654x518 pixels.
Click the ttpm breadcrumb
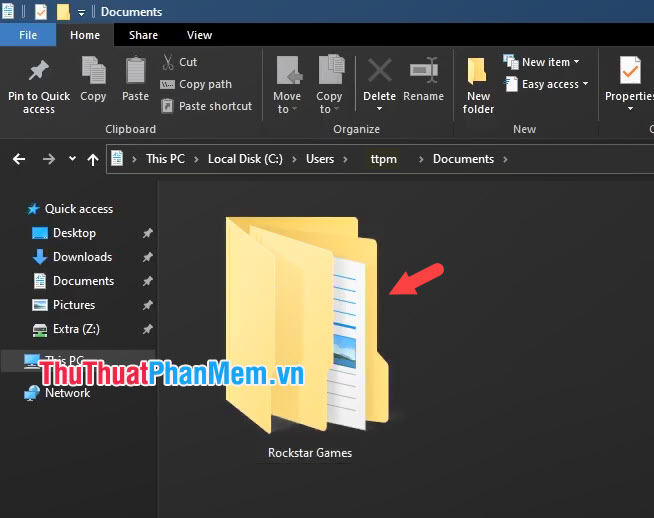383,159
